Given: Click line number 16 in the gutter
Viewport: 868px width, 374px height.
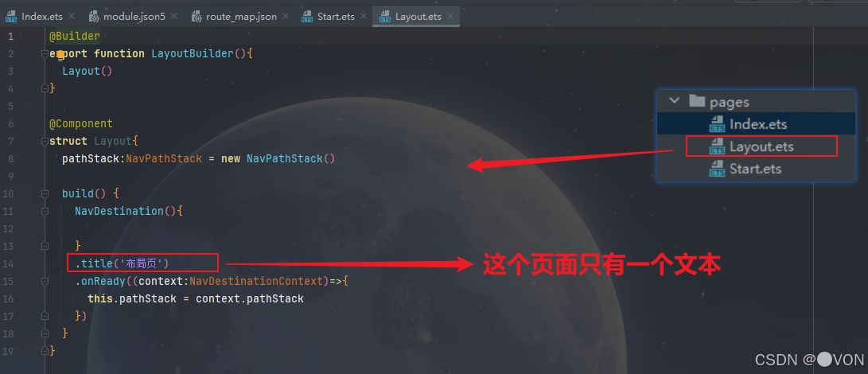Looking at the screenshot, I should click(x=8, y=298).
